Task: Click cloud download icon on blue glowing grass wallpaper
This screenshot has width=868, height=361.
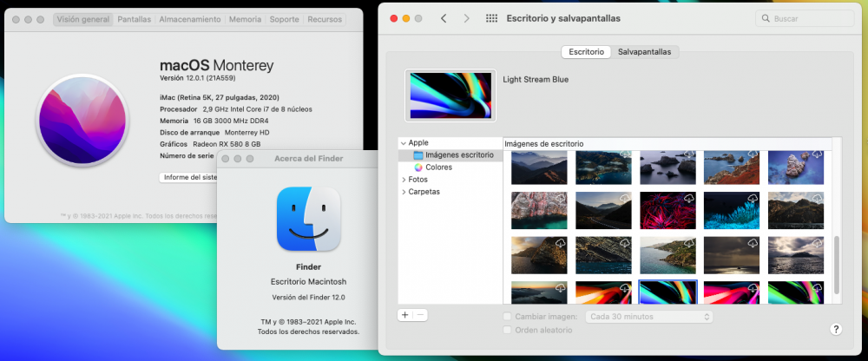Action: 753,198
